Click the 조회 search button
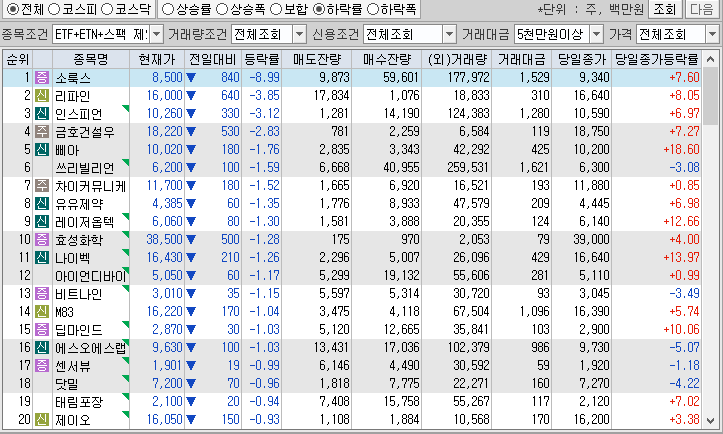Screen dimensions: 723x434 (665, 9)
